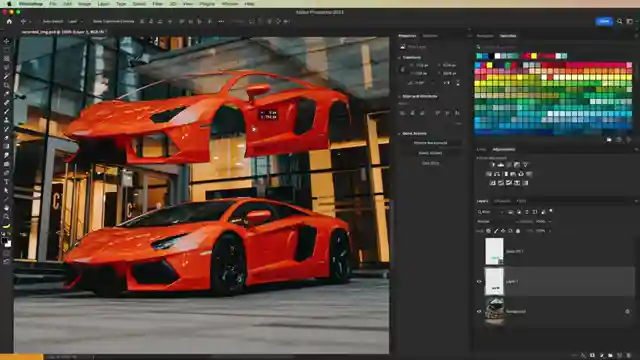Open the search icon in the top right

(620, 21)
